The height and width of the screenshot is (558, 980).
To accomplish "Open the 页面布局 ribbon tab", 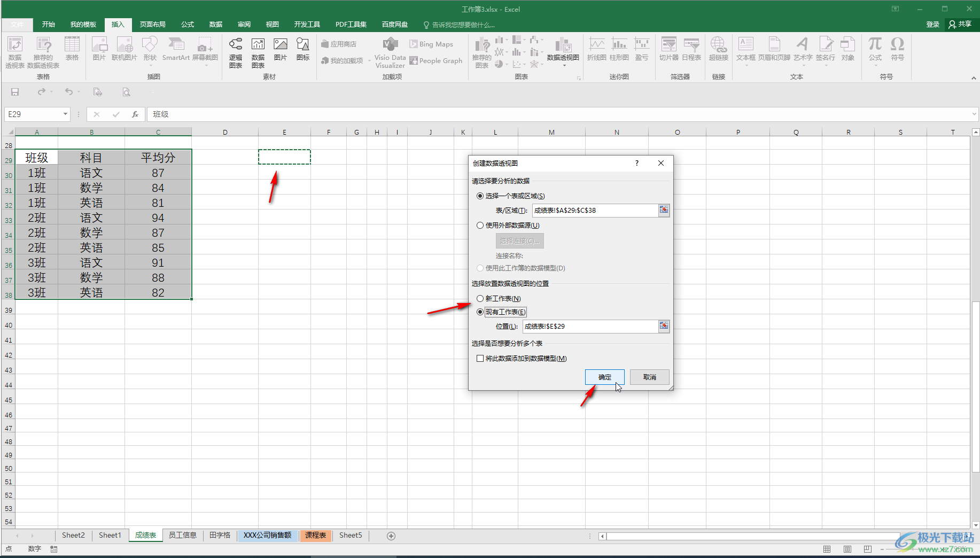I will (x=153, y=24).
